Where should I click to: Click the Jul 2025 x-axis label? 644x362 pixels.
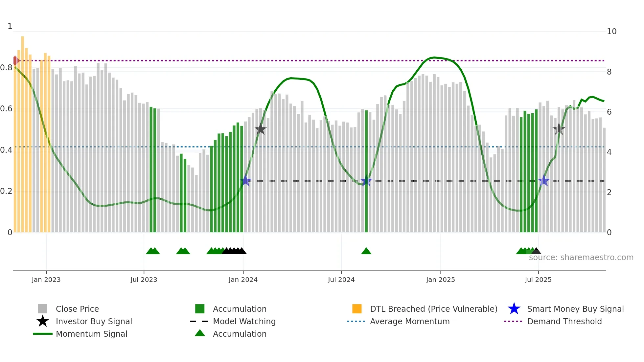point(538,280)
